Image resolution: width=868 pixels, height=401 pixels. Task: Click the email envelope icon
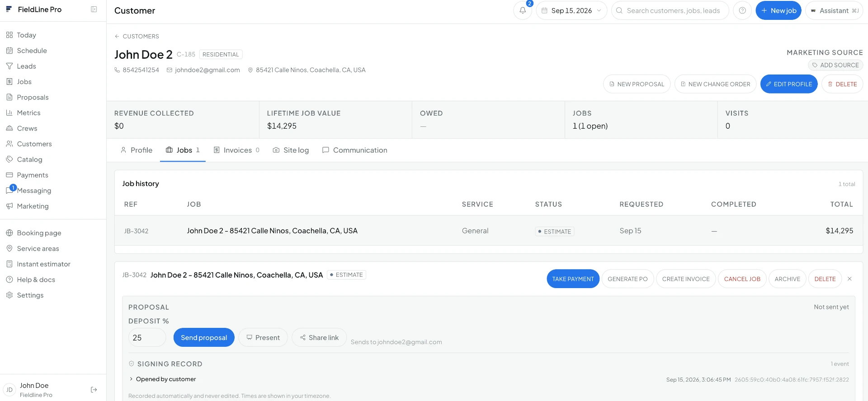coord(170,70)
